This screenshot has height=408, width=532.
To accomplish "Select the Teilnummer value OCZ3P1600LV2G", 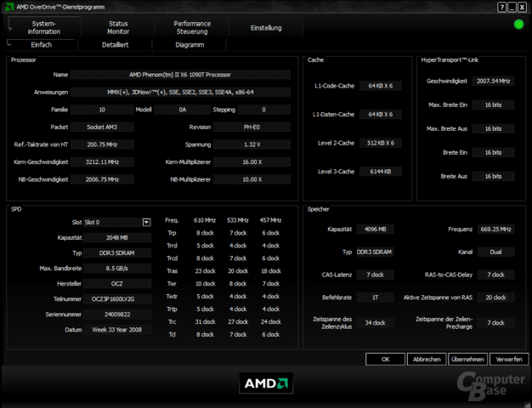I will 117,299.
